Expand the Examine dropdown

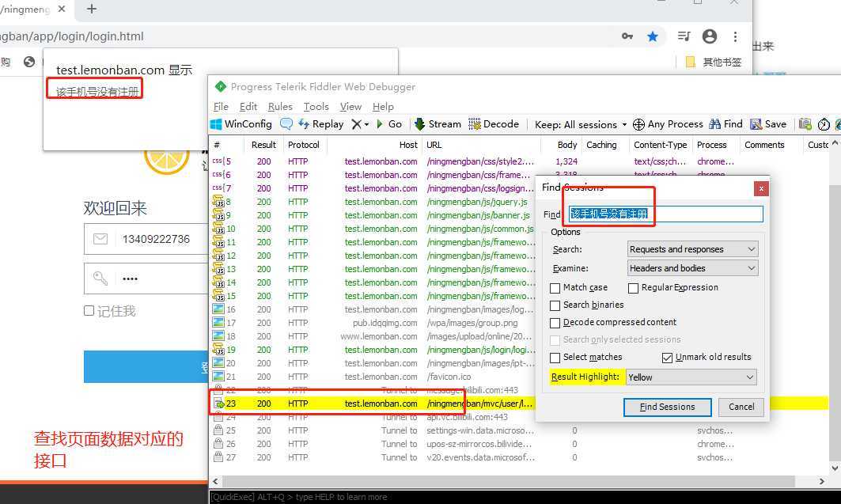(692, 268)
